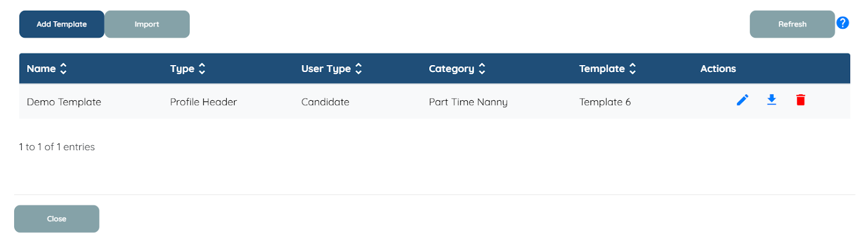868x238 pixels.
Task: Open the blue help question mark
Action: pos(842,23)
